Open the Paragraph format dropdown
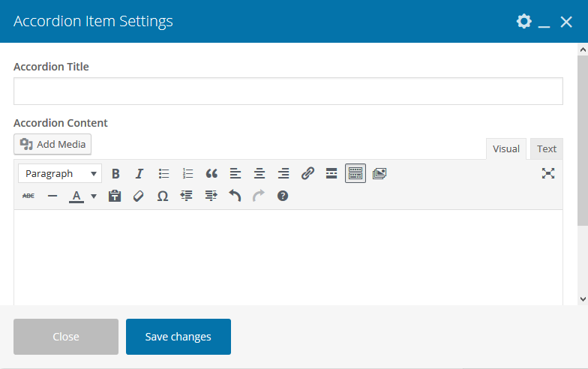The height and width of the screenshot is (369, 588). pyautogui.click(x=59, y=173)
